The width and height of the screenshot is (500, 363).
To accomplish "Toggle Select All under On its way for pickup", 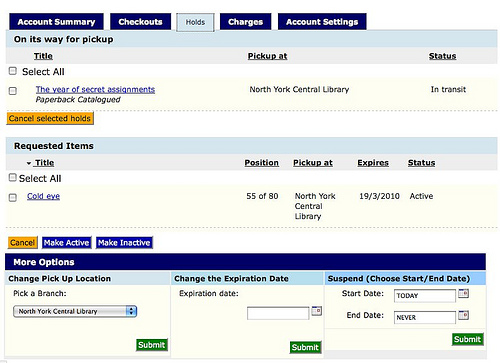I will coord(13,71).
